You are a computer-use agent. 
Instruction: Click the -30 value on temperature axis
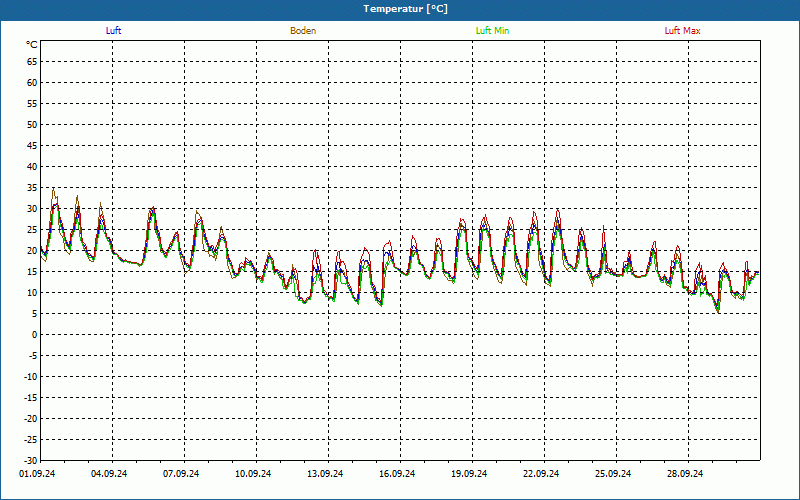tap(31, 461)
